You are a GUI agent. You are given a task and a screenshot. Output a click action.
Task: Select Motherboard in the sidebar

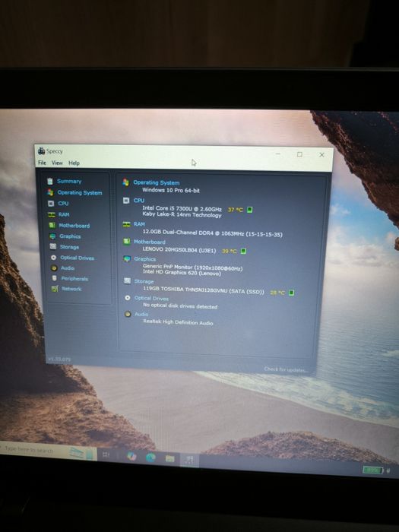74,226
